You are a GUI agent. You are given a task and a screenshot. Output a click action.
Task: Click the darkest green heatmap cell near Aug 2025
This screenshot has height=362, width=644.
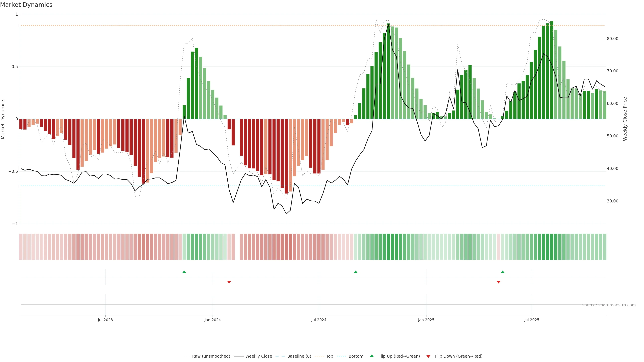click(x=551, y=247)
